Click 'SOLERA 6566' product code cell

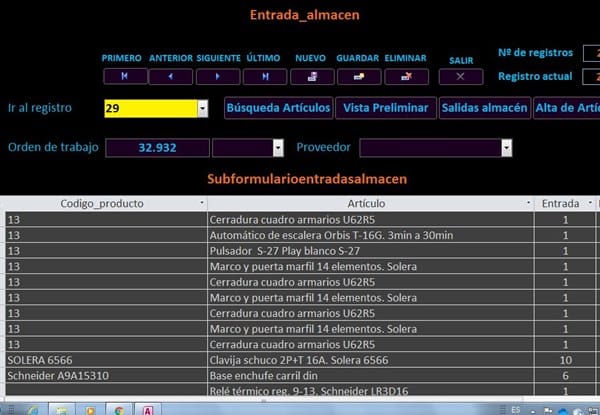point(106,360)
